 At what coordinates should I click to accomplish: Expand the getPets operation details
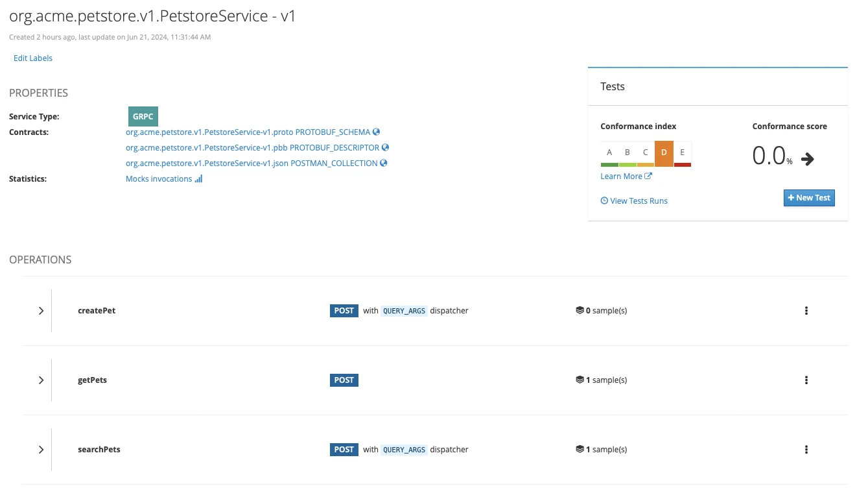41,380
